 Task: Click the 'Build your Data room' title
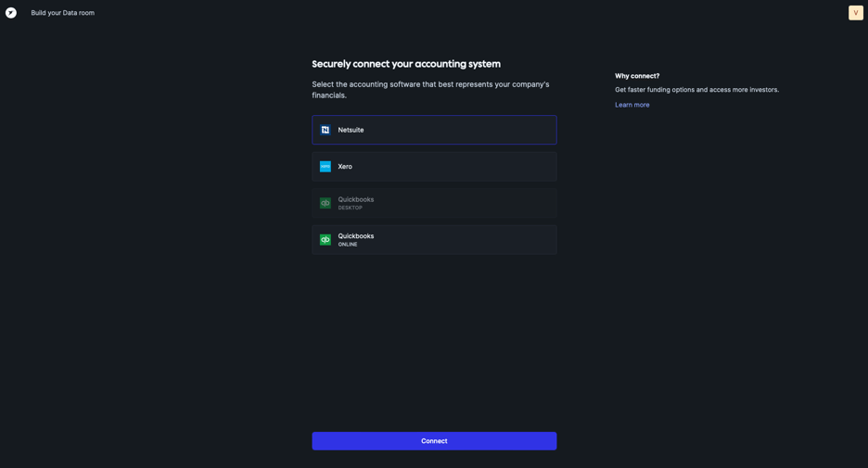click(62, 13)
